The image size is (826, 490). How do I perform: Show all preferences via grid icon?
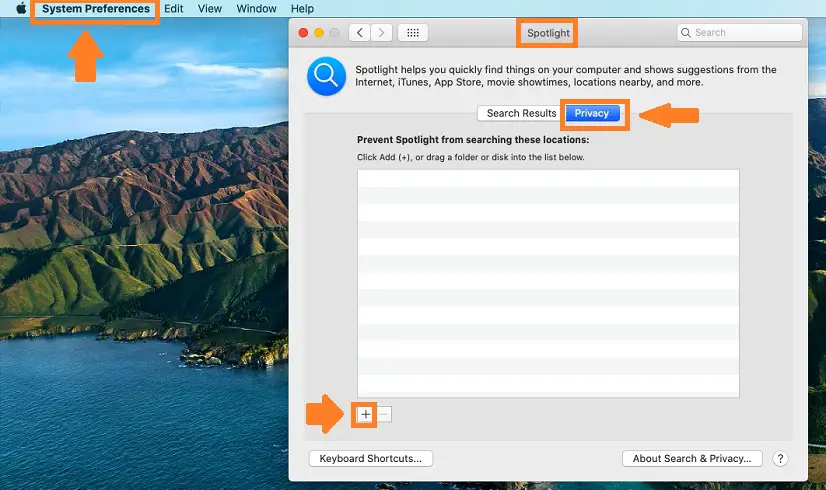coord(413,33)
